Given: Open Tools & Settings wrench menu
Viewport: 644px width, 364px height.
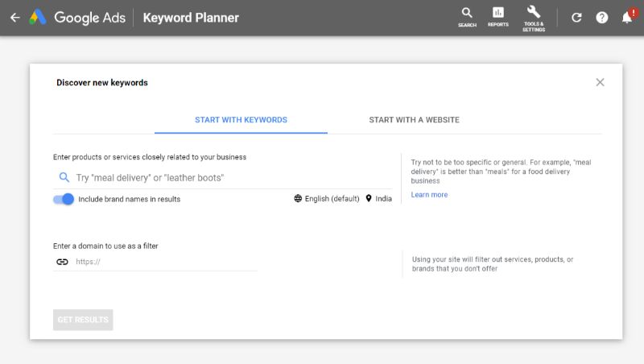Looking at the screenshot, I should [x=534, y=19].
